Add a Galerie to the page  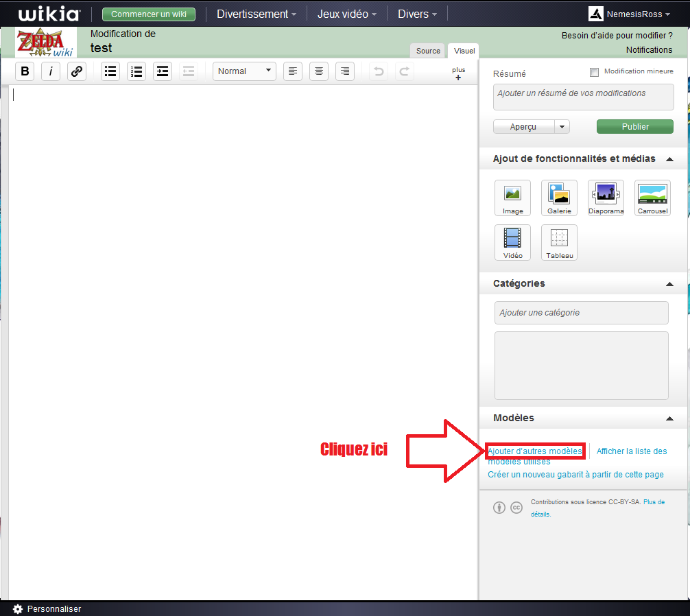click(x=559, y=198)
